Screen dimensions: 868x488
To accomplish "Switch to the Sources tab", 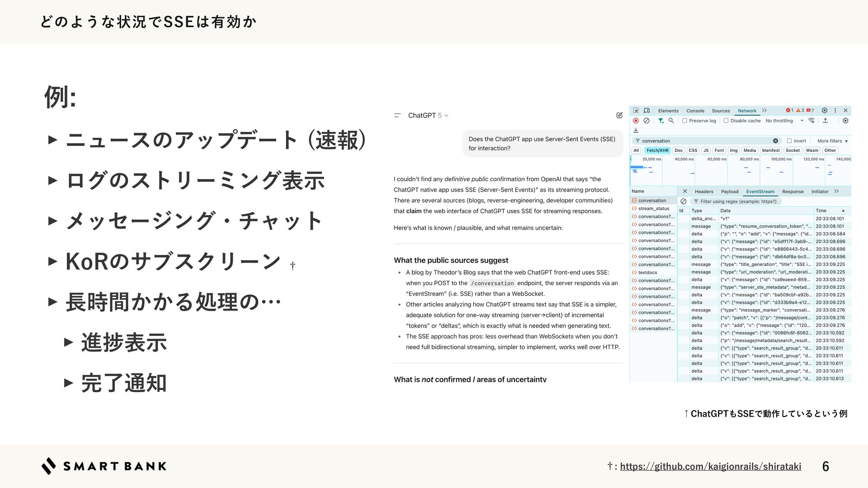I will tap(721, 111).
